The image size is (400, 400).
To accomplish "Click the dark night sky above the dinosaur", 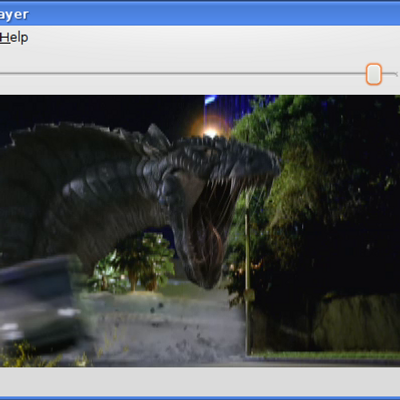I will coord(100,110).
